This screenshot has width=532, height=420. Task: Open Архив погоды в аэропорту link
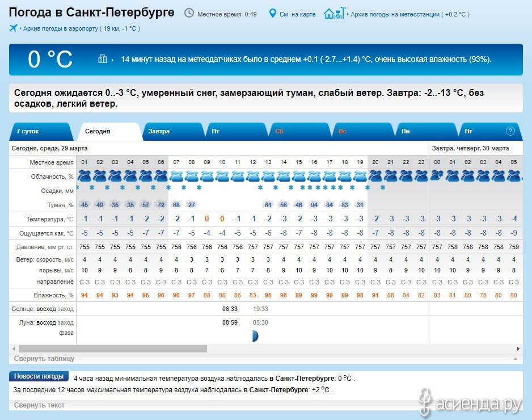click(x=82, y=28)
